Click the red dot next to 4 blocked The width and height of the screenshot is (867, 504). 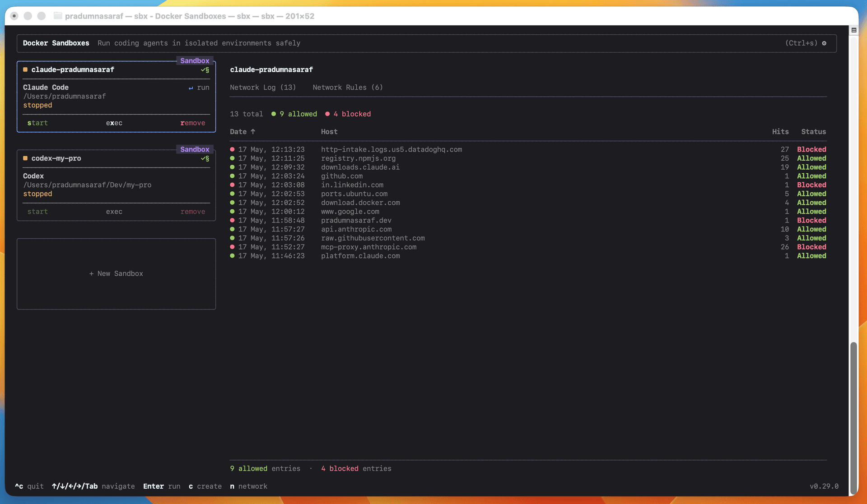pyautogui.click(x=327, y=114)
